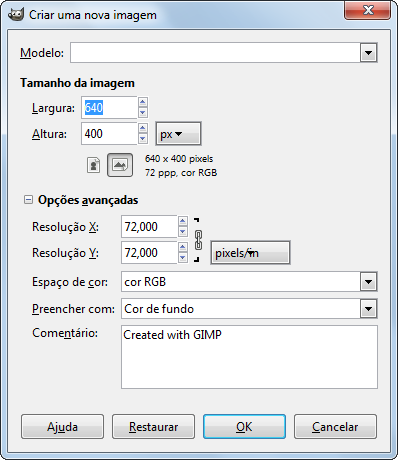Image resolution: width=398 pixels, height=460 pixels.
Task: Open the px units dropdown
Action: point(178,134)
